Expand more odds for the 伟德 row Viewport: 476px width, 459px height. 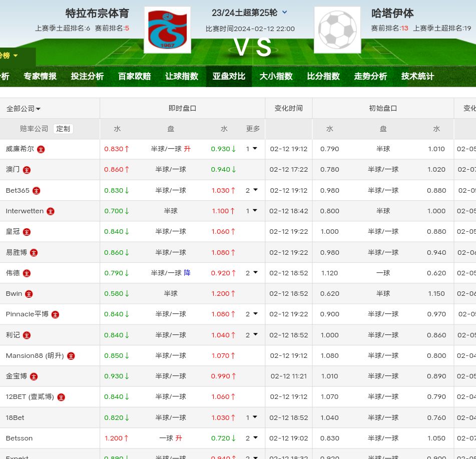pos(251,273)
